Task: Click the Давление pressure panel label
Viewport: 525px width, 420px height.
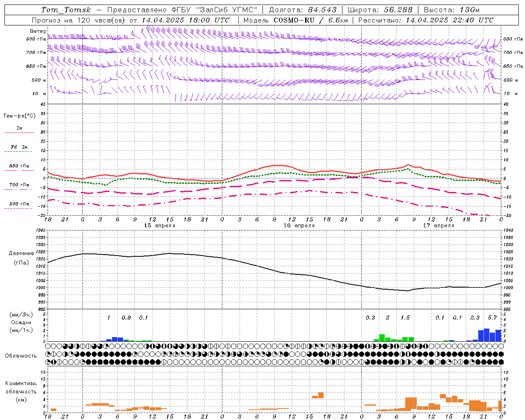Action: [x=21, y=253]
